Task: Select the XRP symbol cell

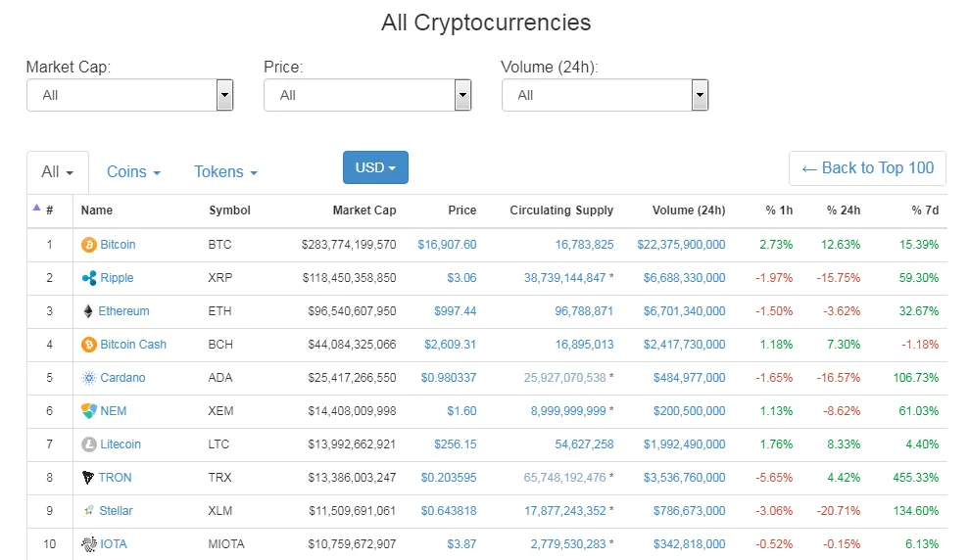Action: 220,278
